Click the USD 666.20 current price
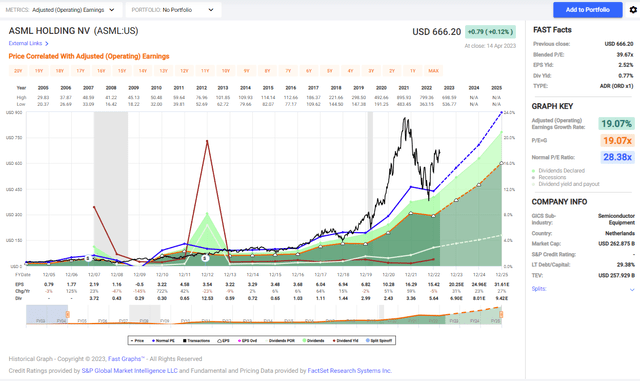This screenshot has height=381, width=640. [436, 32]
